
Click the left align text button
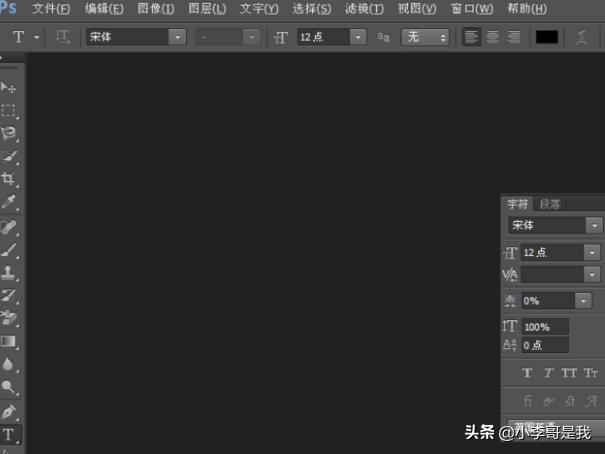[472, 37]
